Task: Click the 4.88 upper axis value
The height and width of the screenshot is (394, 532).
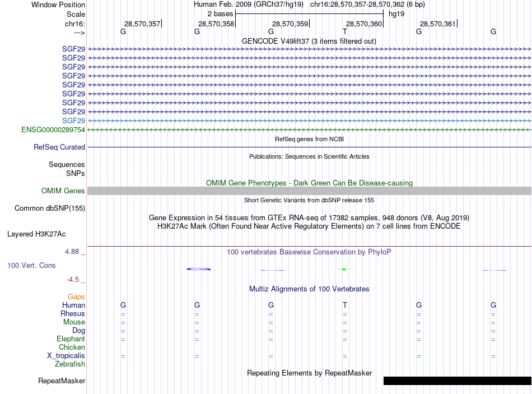Action: click(x=72, y=252)
